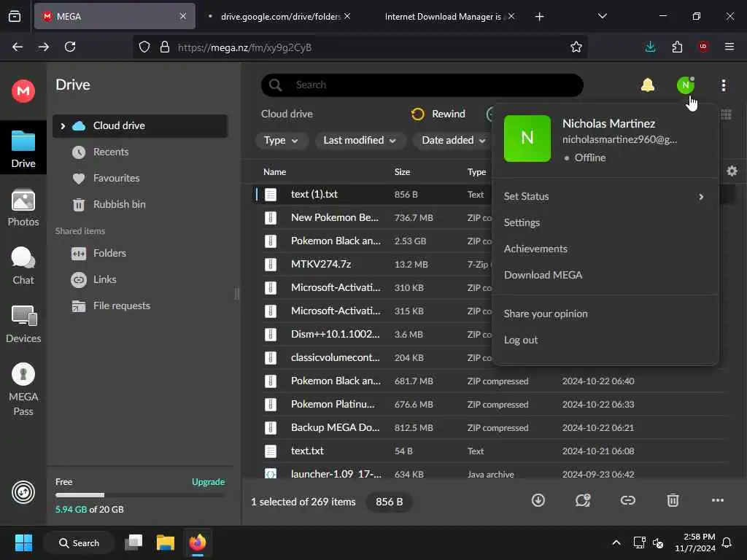This screenshot has width=747, height=560.
Task: Click the uBlock Origin extension icon
Action: click(703, 47)
